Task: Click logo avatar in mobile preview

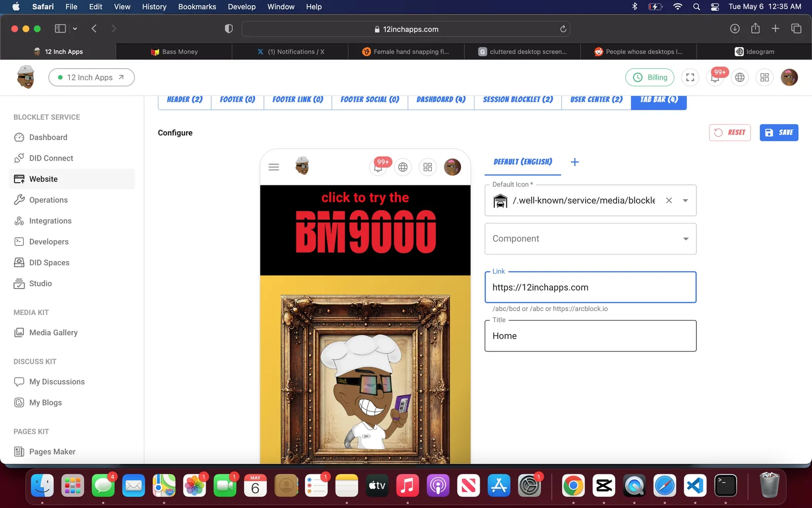Action: pos(302,166)
